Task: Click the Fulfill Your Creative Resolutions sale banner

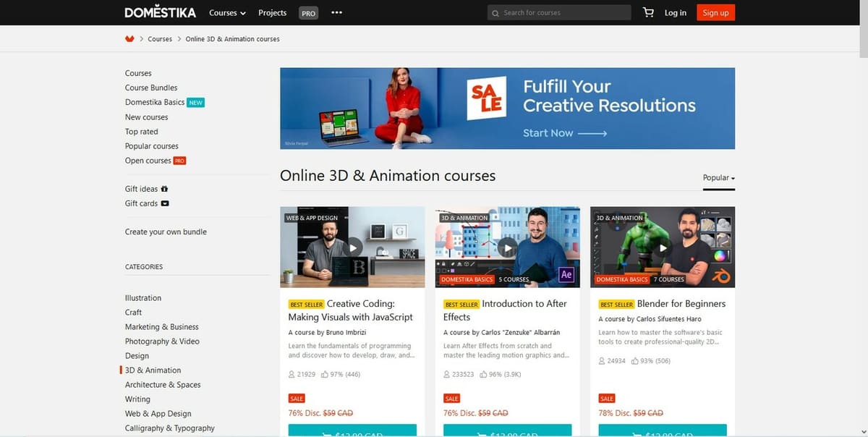Action: click(507, 109)
